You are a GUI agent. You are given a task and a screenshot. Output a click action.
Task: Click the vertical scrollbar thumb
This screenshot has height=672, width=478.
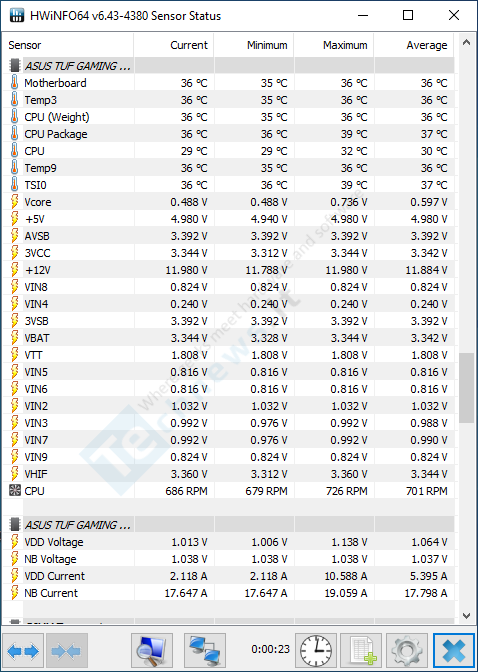466,388
